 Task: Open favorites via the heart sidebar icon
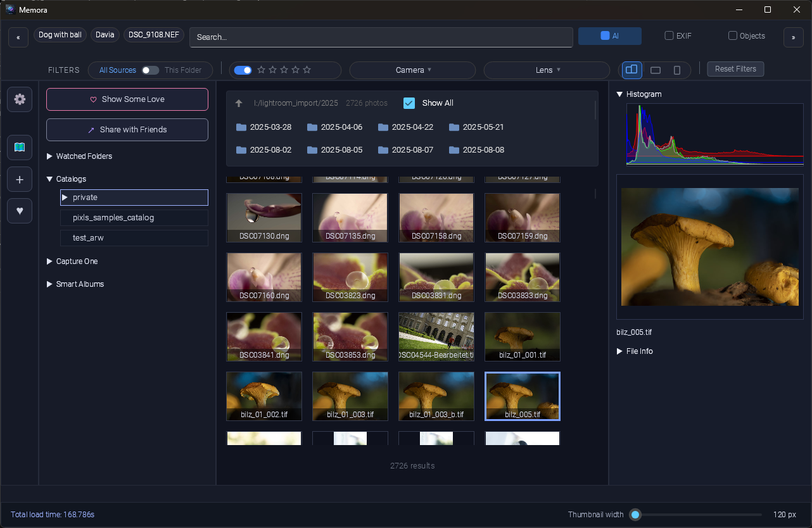[19, 211]
